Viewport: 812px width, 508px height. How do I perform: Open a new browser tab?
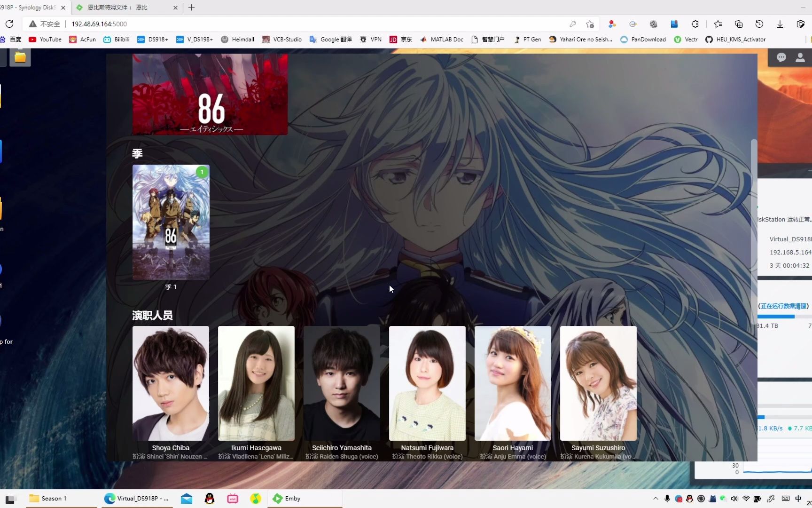[191, 8]
